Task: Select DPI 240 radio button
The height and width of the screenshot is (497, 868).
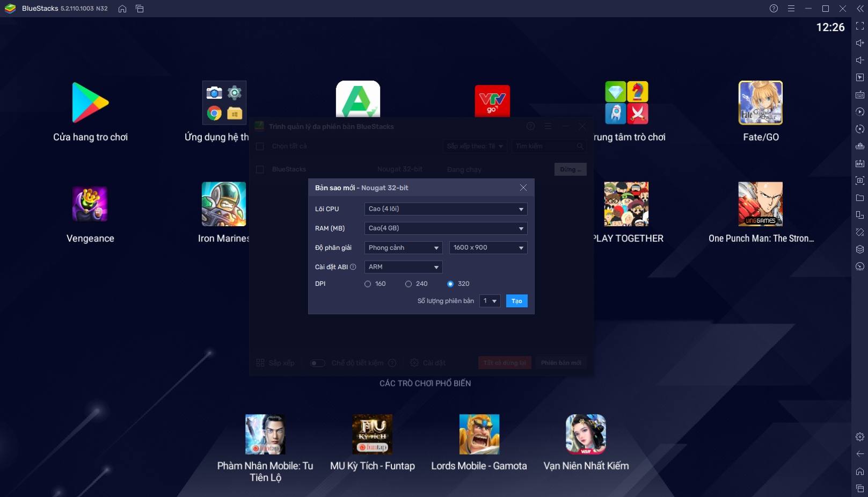Action: coord(409,284)
